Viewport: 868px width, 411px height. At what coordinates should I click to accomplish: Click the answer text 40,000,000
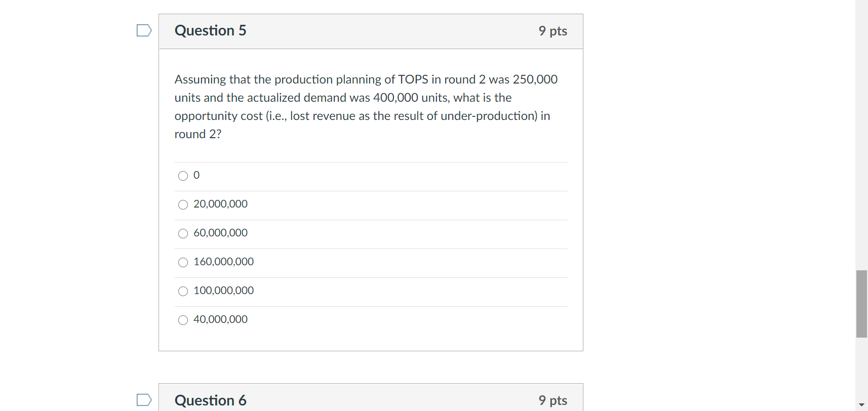[221, 319]
